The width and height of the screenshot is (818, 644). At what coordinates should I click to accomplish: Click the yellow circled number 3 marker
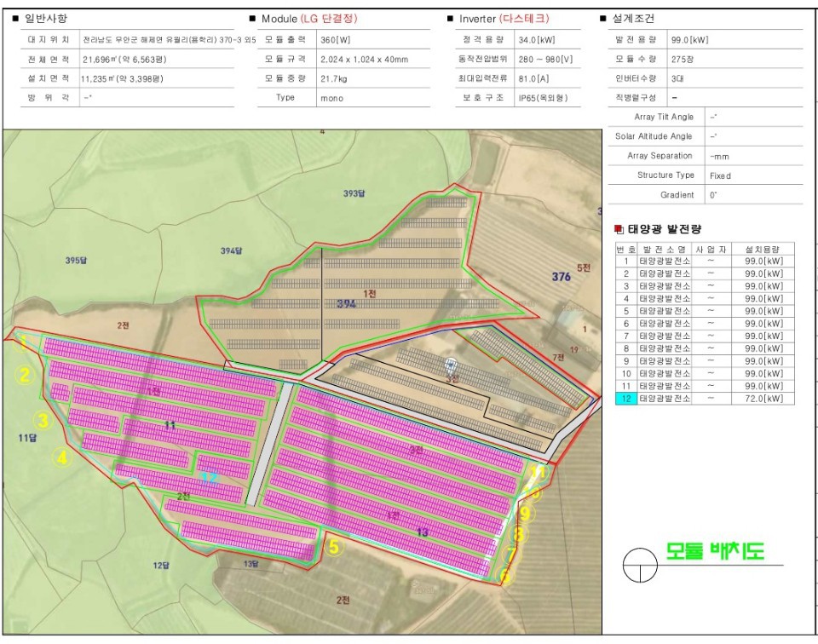pyautogui.click(x=43, y=420)
